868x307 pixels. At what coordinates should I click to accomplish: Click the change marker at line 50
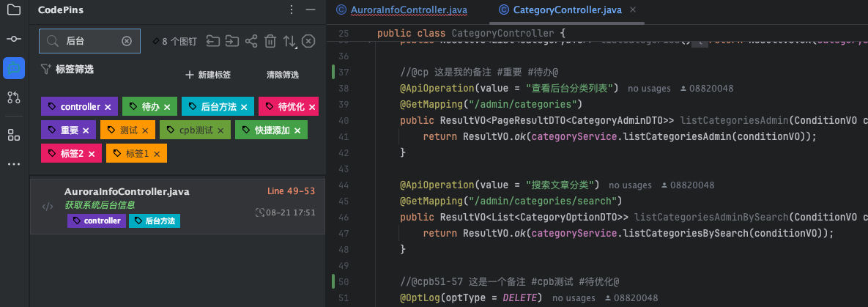click(x=333, y=281)
